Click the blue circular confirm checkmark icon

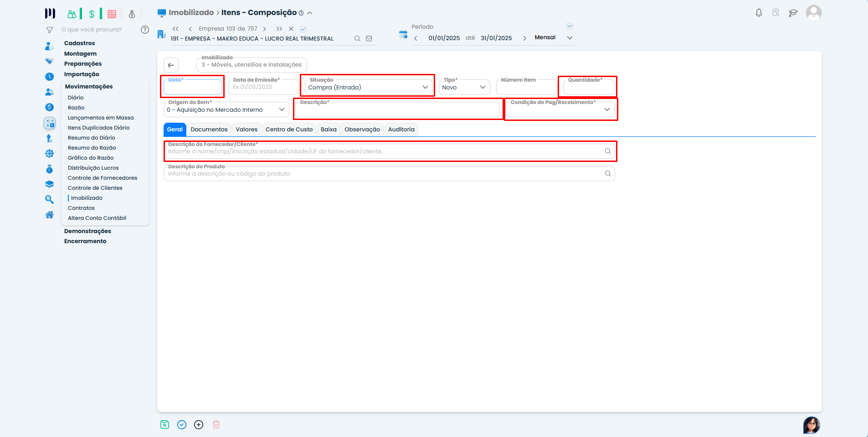182,425
